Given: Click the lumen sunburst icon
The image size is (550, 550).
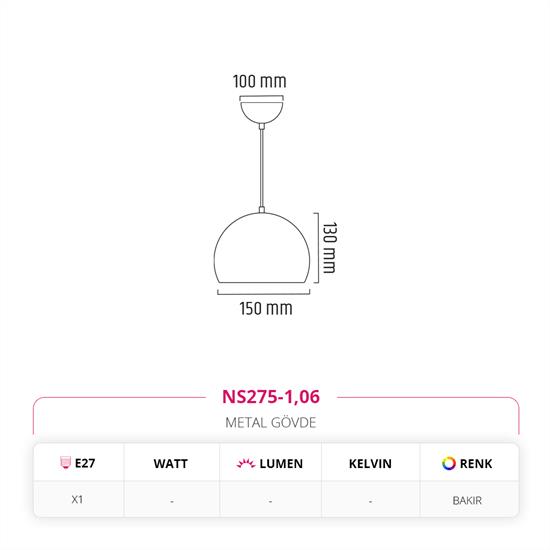Looking at the screenshot, I should click(x=246, y=463).
